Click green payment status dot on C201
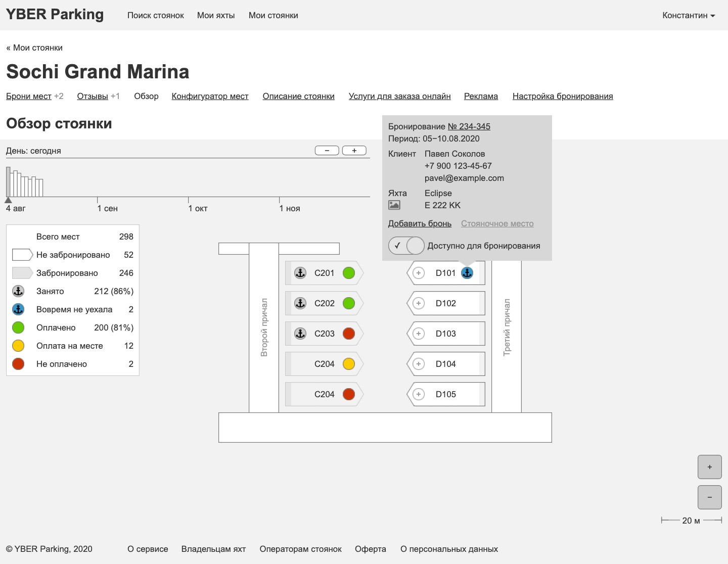Image resolution: width=728 pixels, height=564 pixels. 349,273
